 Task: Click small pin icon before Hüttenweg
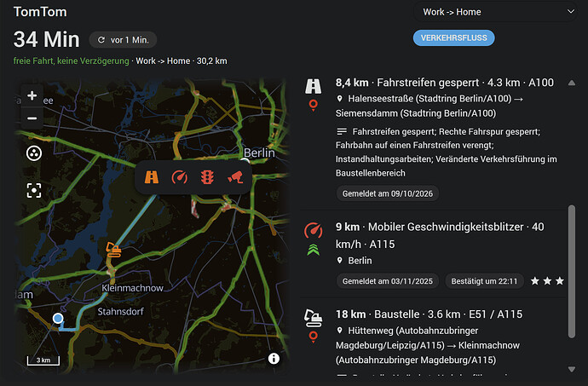pyautogui.click(x=340, y=331)
